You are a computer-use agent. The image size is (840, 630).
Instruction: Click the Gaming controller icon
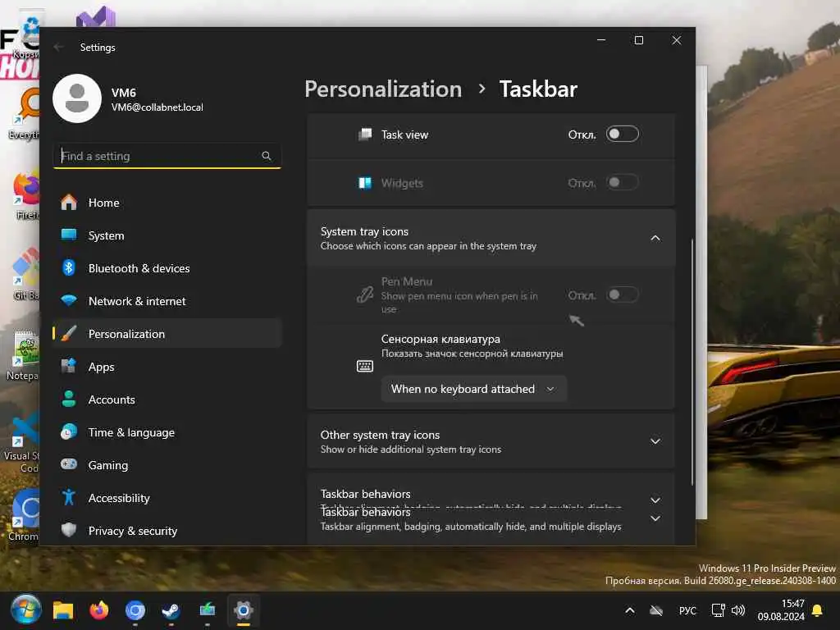point(69,464)
